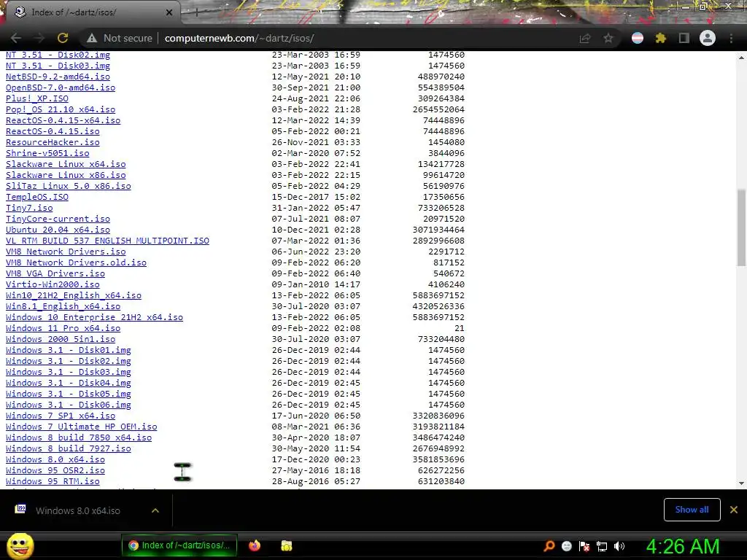Open the flag with red X tray icon
Image resolution: width=747 pixels, height=560 pixels.
584,546
